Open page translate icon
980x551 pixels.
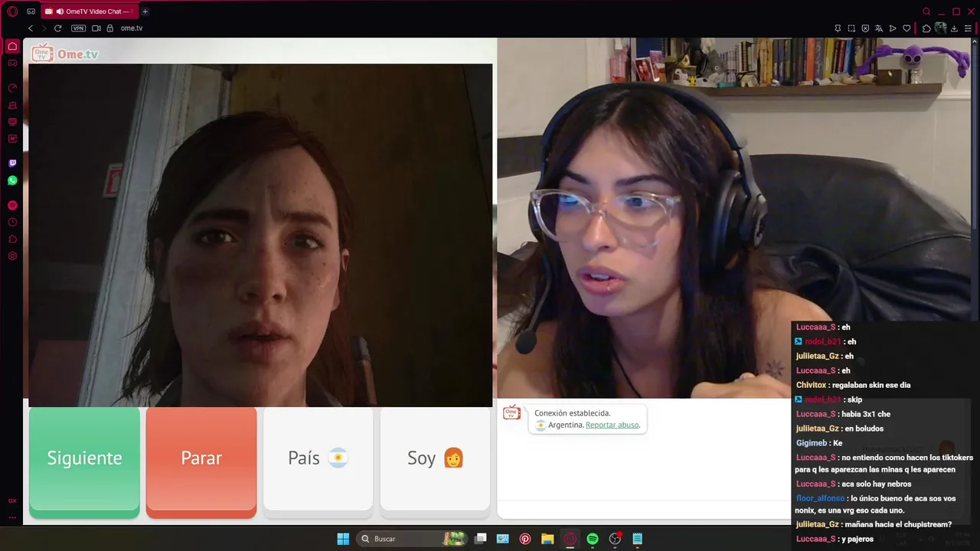point(879,28)
